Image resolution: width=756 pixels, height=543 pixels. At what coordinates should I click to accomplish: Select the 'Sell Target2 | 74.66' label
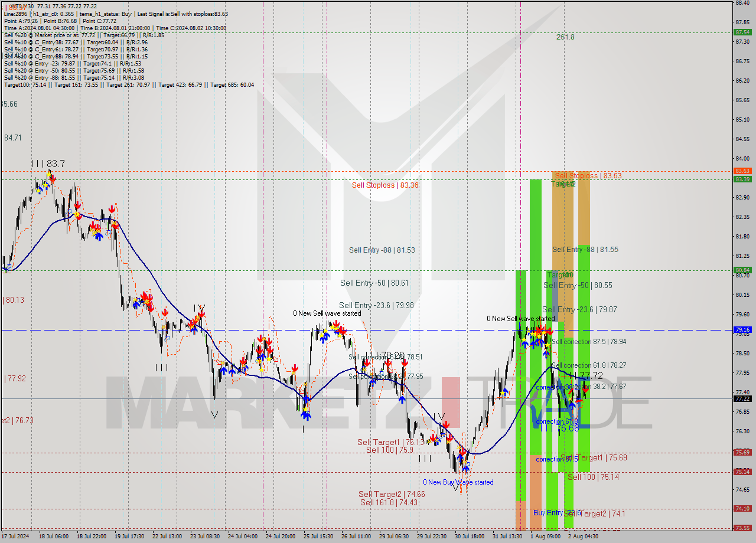point(392,495)
